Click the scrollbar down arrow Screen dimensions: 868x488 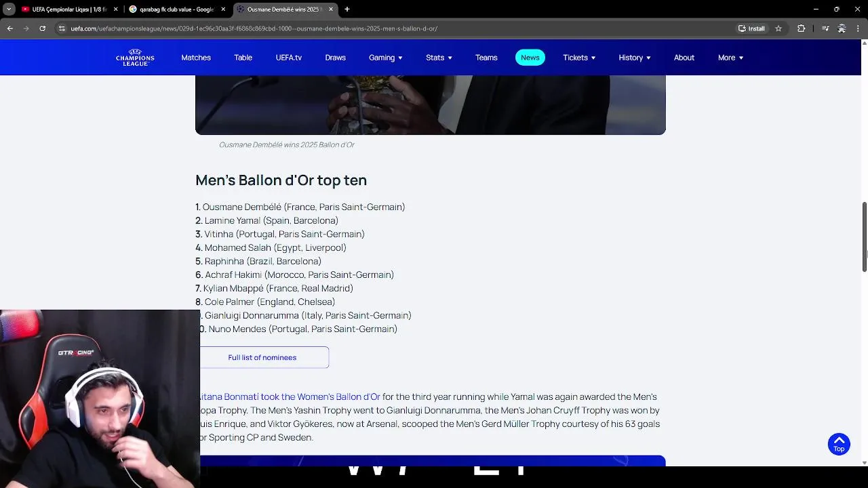865,462
